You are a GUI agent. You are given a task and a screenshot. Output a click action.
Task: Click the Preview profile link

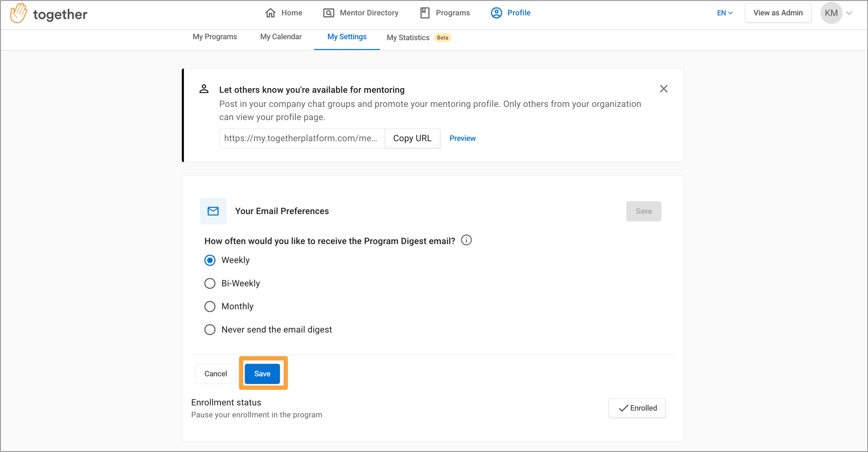(x=462, y=138)
